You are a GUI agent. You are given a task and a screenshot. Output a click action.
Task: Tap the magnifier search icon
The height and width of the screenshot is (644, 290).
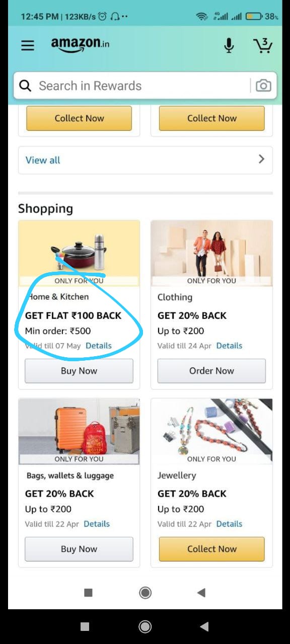25,86
